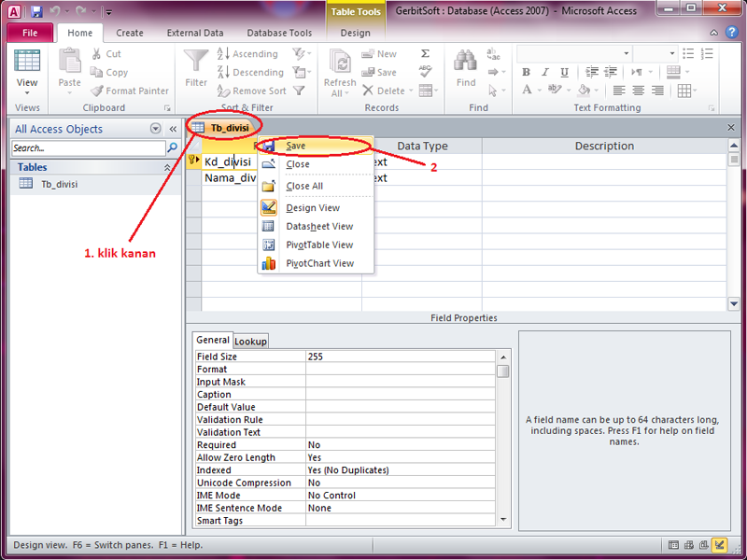This screenshot has width=747, height=560.
Task: Toggle bold formatting in Text Formatting group
Action: (526, 72)
